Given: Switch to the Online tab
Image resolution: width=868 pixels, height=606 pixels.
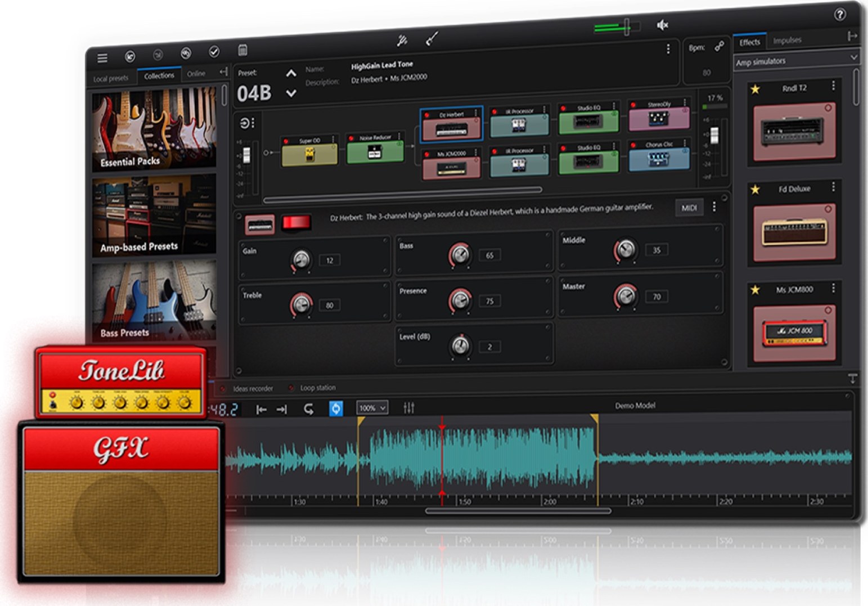Looking at the screenshot, I should (196, 74).
